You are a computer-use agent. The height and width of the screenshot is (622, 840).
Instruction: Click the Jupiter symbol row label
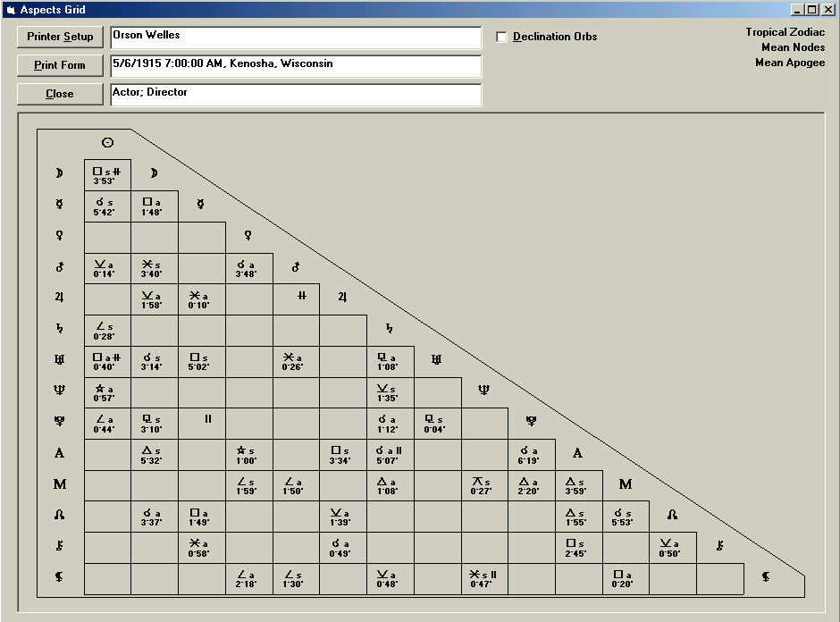click(59, 298)
